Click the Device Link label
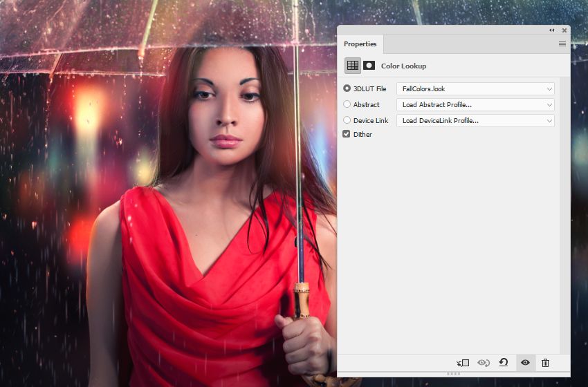 pyautogui.click(x=371, y=120)
